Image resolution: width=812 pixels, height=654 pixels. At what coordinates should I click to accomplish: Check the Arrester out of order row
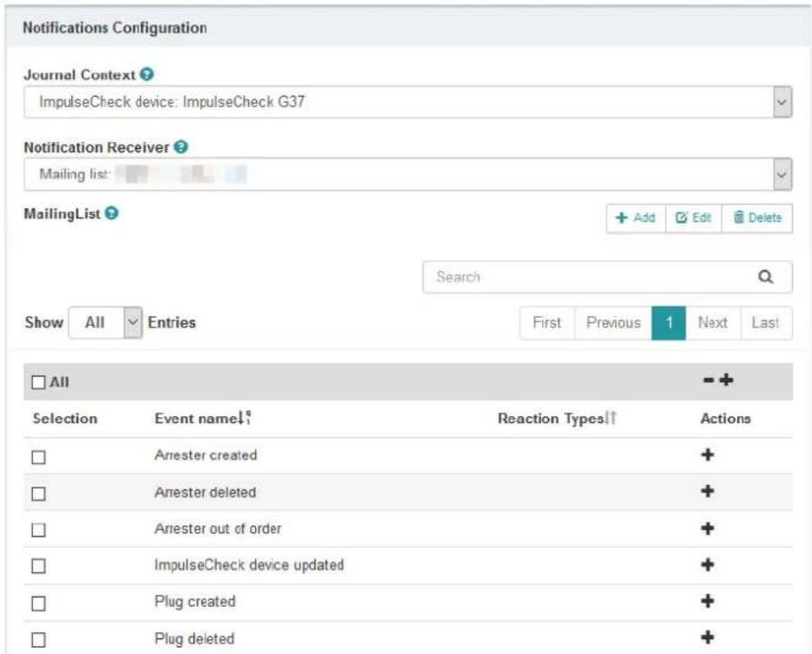click(x=39, y=530)
